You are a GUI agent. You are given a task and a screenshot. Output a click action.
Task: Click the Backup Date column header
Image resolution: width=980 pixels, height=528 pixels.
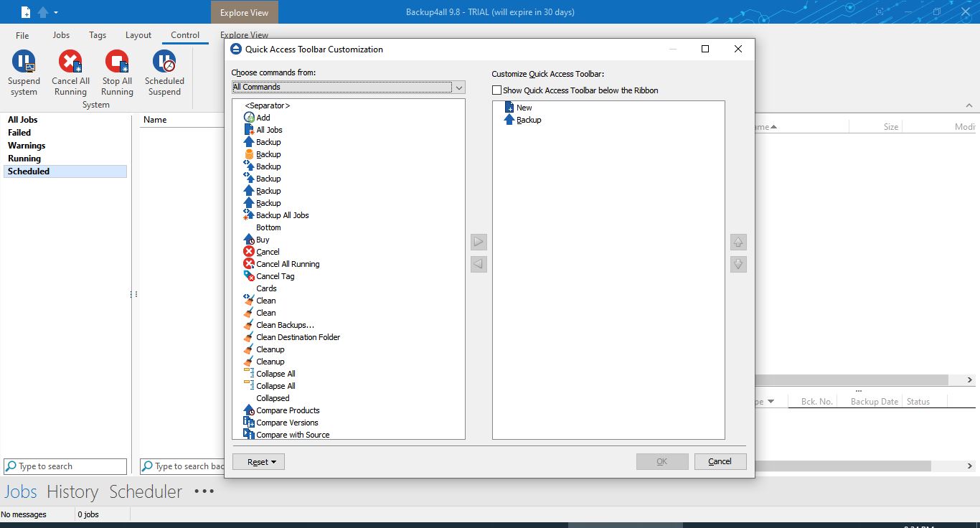tap(874, 402)
